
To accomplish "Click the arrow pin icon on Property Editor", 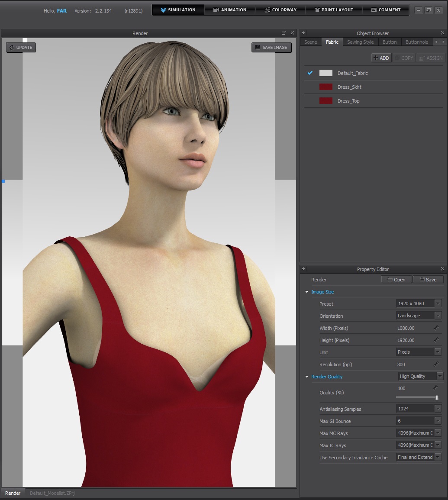I will click(303, 269).
